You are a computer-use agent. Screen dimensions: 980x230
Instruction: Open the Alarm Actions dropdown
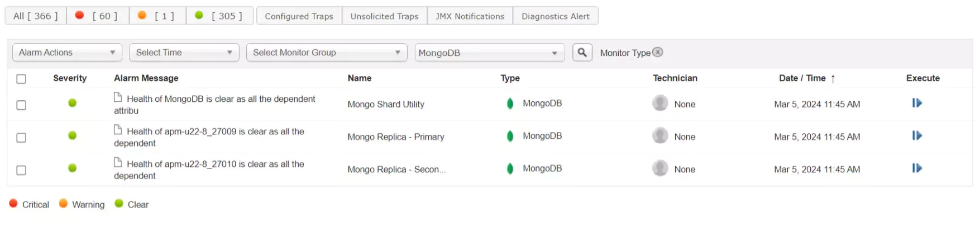[x=67, y=53]
